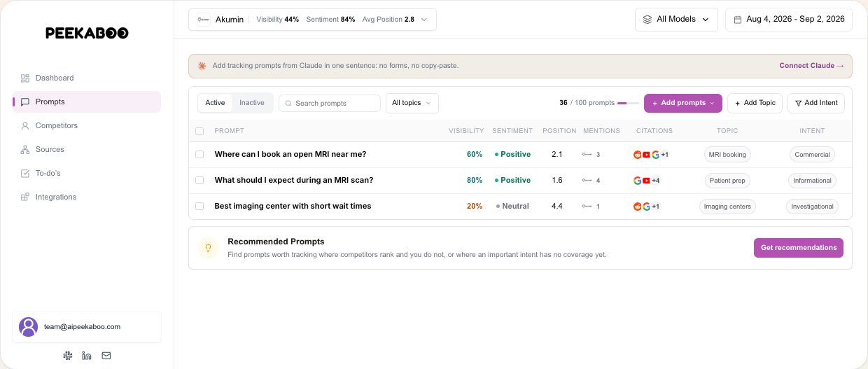Go to Dashboard in sidebar
Image resolution: width=868 pixels, height=369 pixels.
click(x=87, y=78)
